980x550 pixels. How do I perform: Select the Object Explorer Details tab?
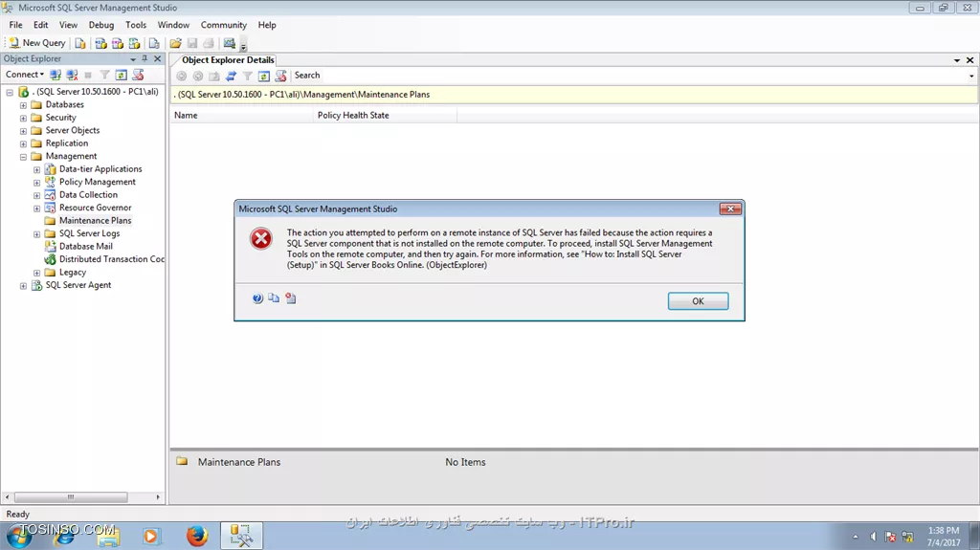coord(228,60)
